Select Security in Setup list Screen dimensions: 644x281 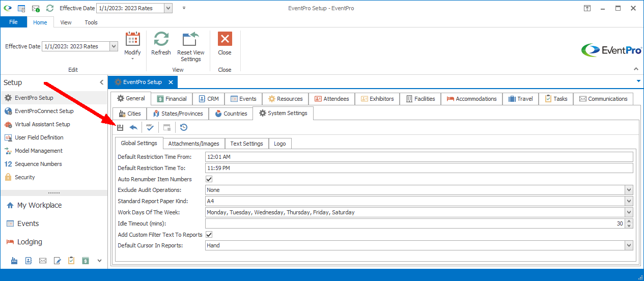click(54, 177)
